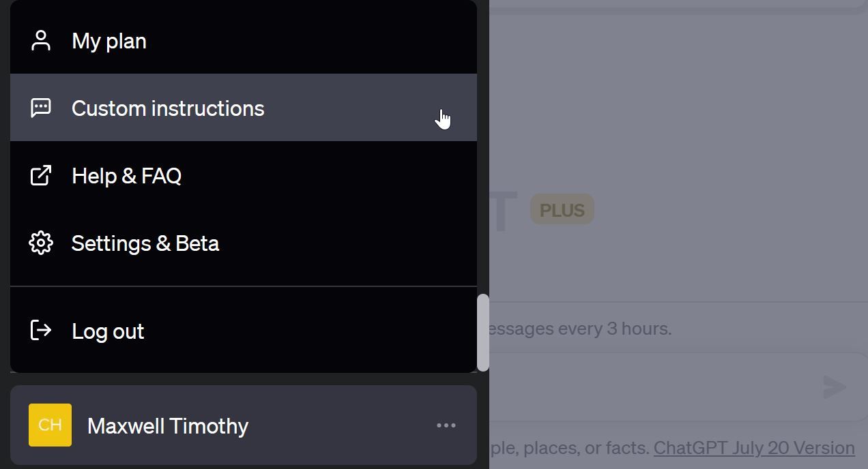The image size is (868, 469).
Task: Click the PLUS badge
Action: tap(562, 209)
